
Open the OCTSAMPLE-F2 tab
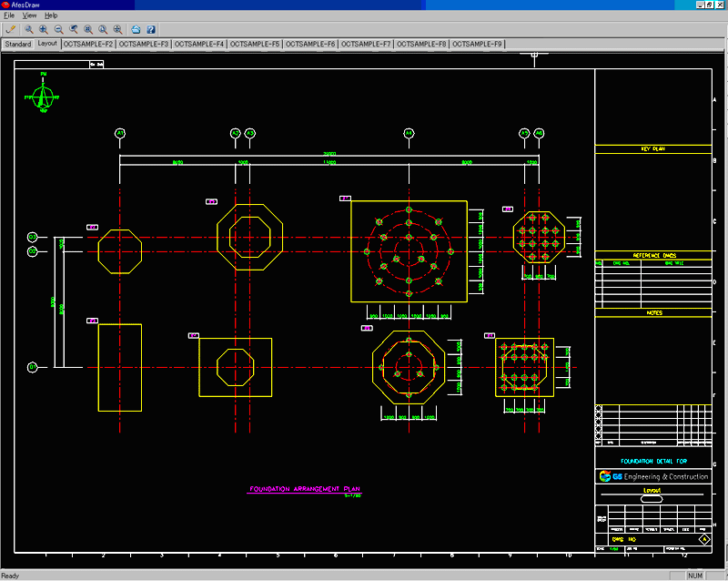88,44
